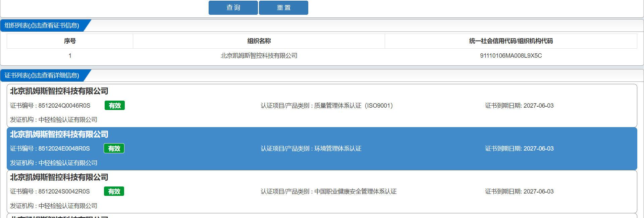Click the 有效 badge for certificate 8512024S0042R0S

(x=114, y=192)
